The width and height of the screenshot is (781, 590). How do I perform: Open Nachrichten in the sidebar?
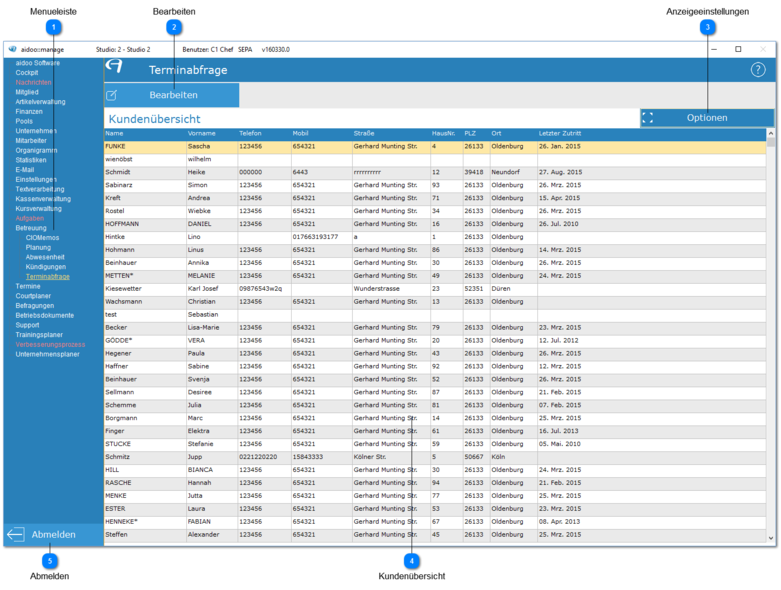click(33, 83)
